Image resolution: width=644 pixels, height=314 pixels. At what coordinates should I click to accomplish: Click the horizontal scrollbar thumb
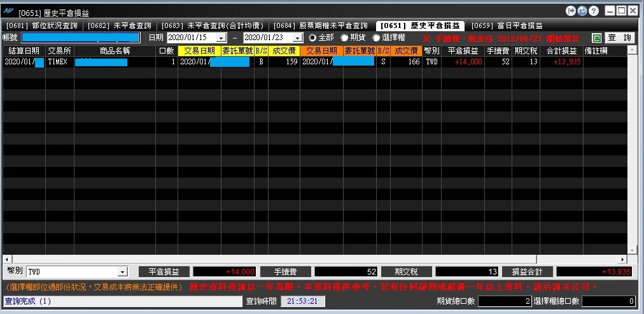coord(274,260)
